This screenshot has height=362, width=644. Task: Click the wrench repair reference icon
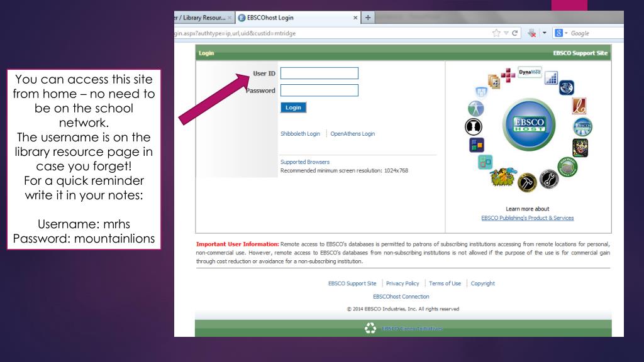pos(549,179)
